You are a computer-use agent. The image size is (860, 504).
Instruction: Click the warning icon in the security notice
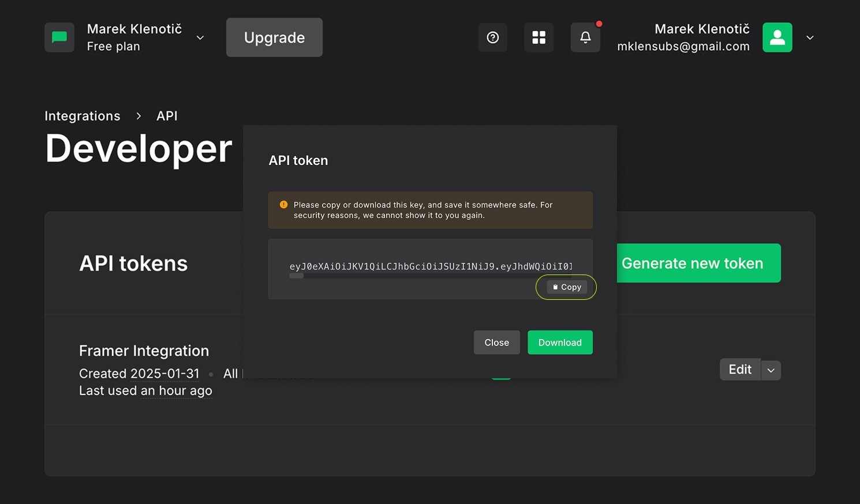(283, 204)
